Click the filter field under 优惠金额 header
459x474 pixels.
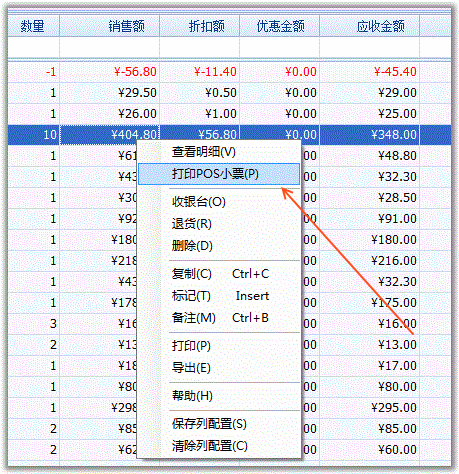tap(279, 47)
